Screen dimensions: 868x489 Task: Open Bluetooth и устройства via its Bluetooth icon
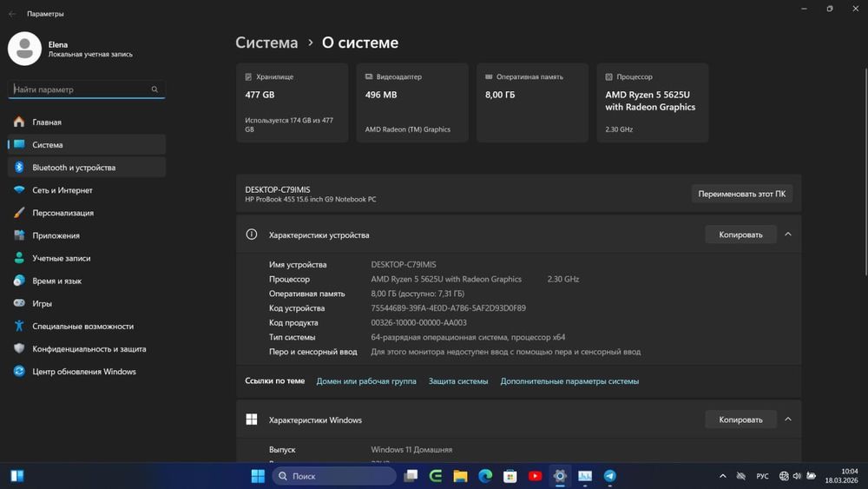(x=19, y=168)
